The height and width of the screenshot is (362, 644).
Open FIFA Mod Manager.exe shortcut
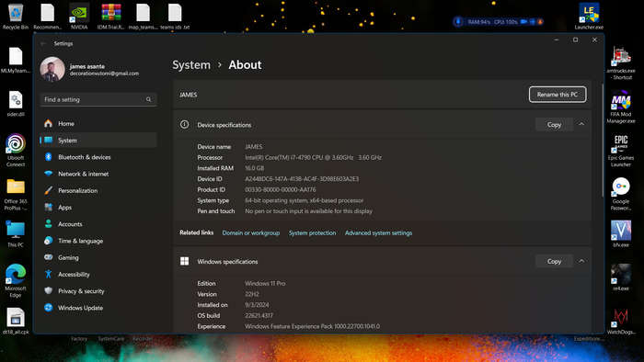pos(621,107)
